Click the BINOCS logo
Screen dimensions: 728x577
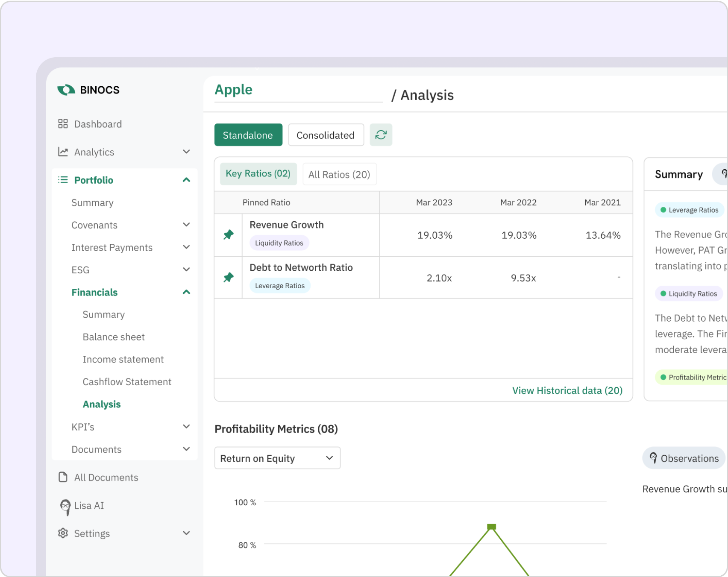(89, 90)
